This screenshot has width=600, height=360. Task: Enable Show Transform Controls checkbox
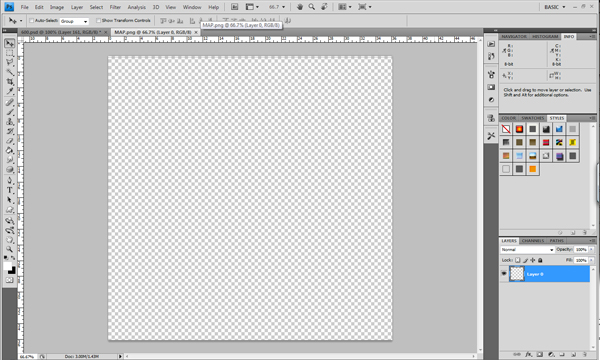pyautogui.click(x=98, y=21)
